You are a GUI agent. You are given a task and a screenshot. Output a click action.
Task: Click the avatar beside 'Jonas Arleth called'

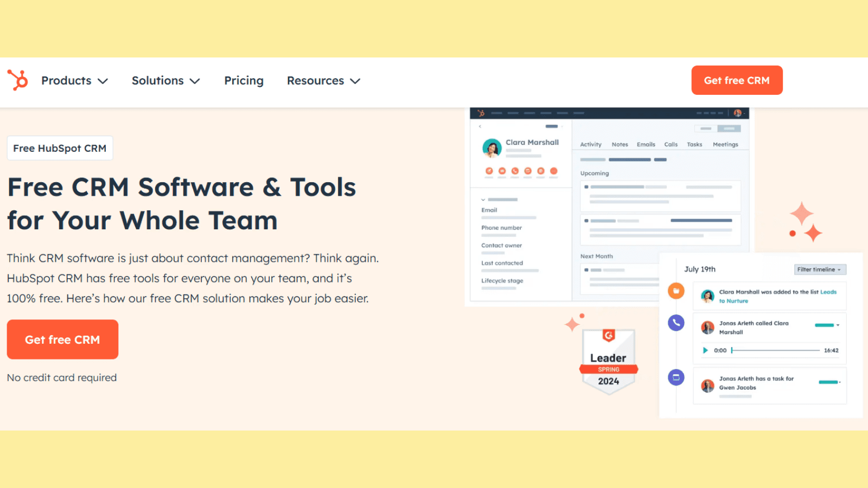[x=707, y=328]
